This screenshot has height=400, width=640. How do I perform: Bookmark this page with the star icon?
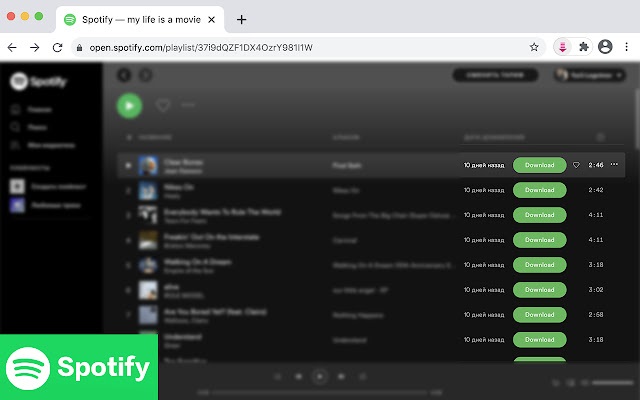[534, 47]
